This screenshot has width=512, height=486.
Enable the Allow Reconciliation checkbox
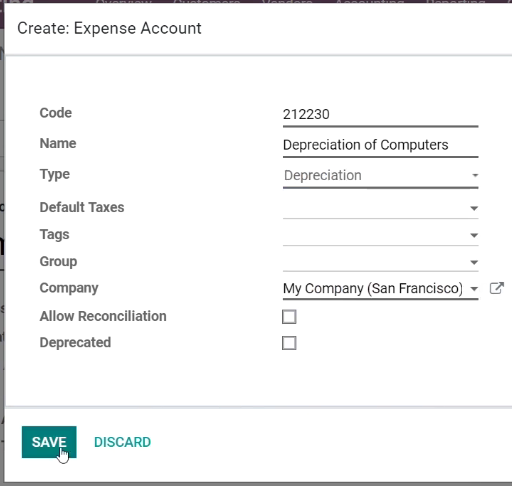289,317
